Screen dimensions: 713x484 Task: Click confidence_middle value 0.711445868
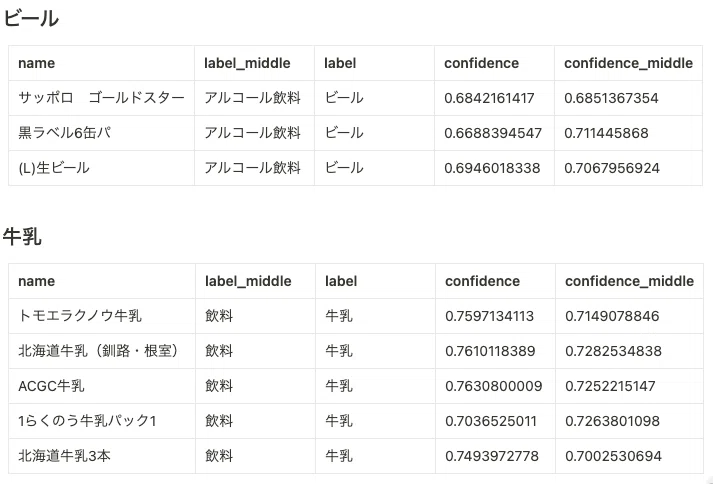[606, 133]
